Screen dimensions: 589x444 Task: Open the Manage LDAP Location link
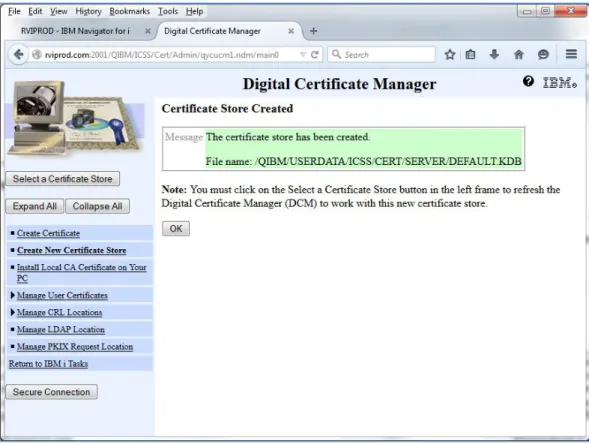tap(61, 329)
